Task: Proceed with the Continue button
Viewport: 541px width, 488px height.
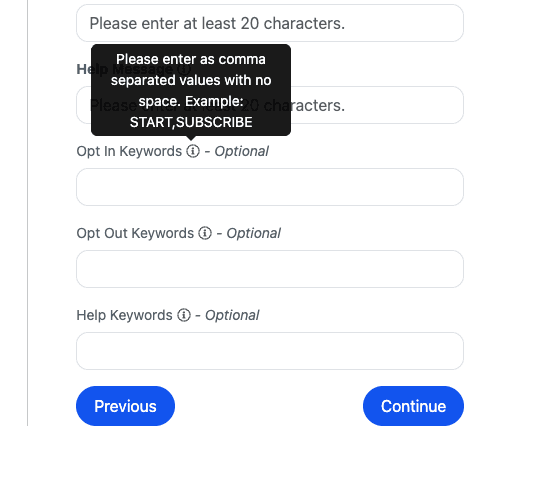Action: (413, 406)
